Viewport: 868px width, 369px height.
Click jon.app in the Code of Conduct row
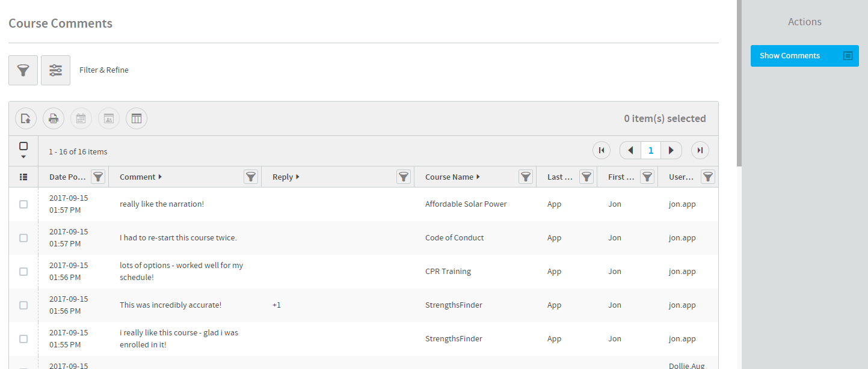(x=682, y=238)
